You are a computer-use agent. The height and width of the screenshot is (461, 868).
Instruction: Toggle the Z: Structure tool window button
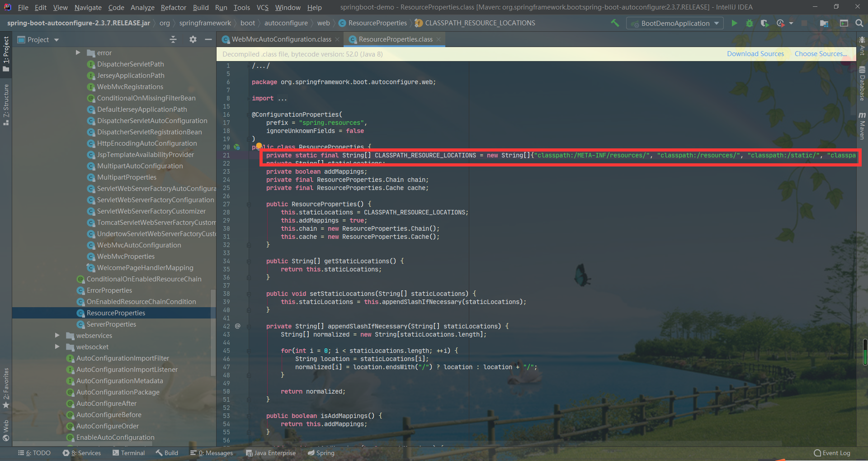pyautogui.click(x=6, y=105)
